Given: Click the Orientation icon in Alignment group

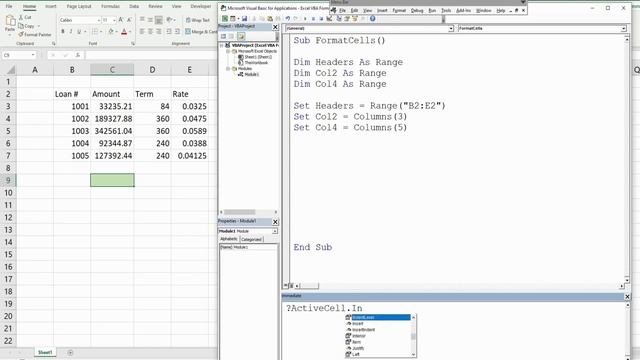Looking at the screenshot, I should pos(169,20).
